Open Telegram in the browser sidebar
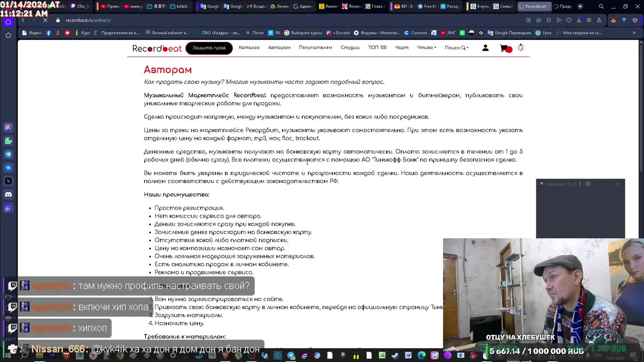 [x=8, y=154]
